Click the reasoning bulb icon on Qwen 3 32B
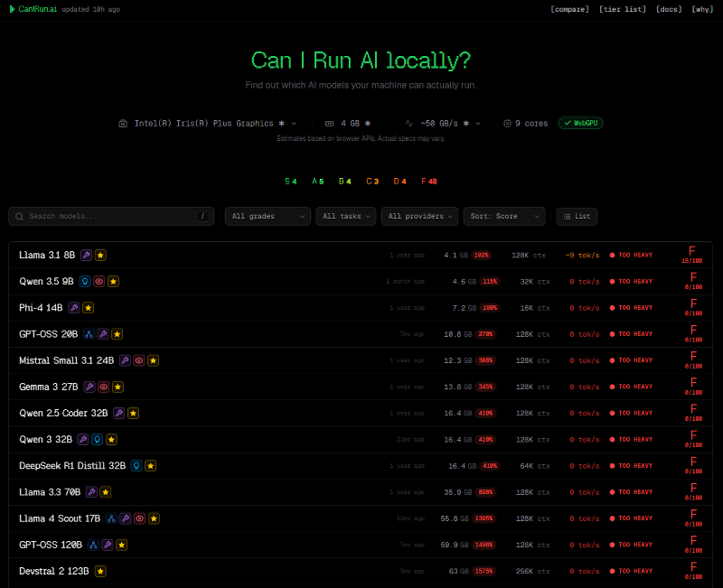The height and width of the screenshot is (588, 723). [x=98, y=440]
